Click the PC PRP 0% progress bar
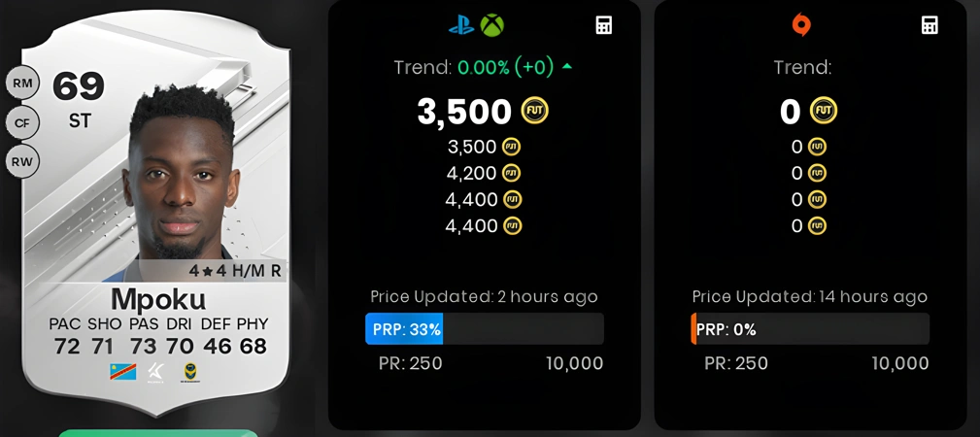980x437 pixels. click(x=810, y=329)
